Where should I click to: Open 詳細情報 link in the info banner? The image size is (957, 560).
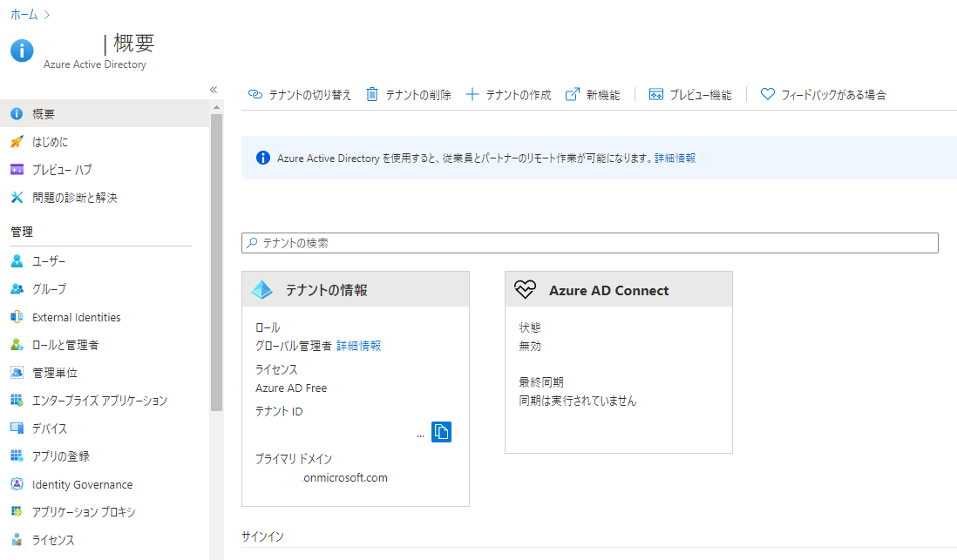[675, 158]
